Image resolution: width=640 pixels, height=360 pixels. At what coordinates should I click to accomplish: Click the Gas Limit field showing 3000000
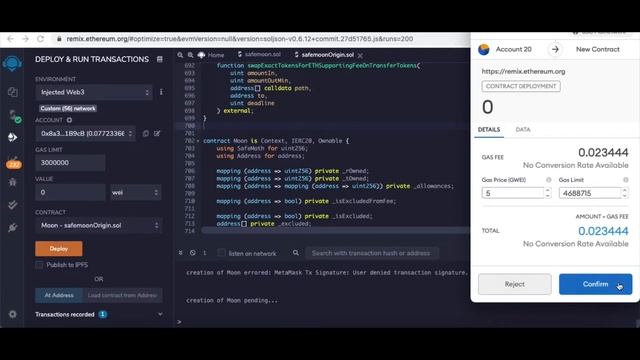tap(70, 162)
